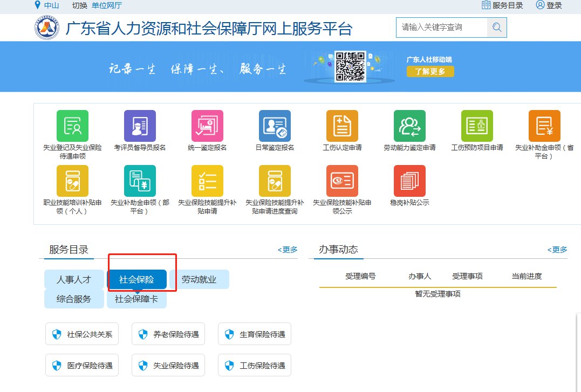Image resolution: width=581 pixels, height=392 pixels.
Task: Switch to the 劳动就业 tab
Action: click(199, 279)
